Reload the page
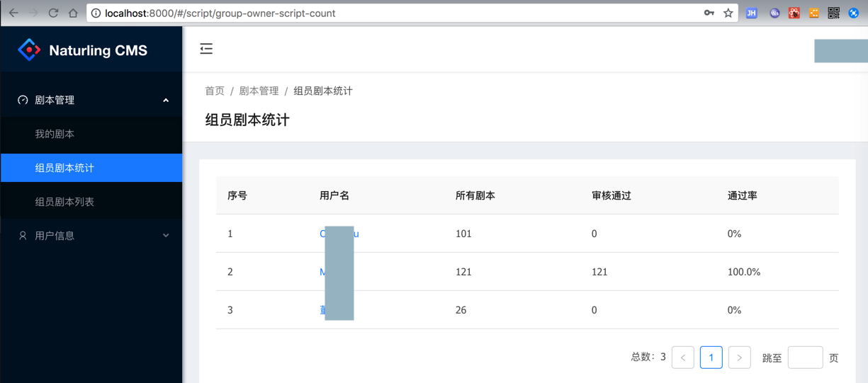868x383 pixels. click(x=53, y=13)
